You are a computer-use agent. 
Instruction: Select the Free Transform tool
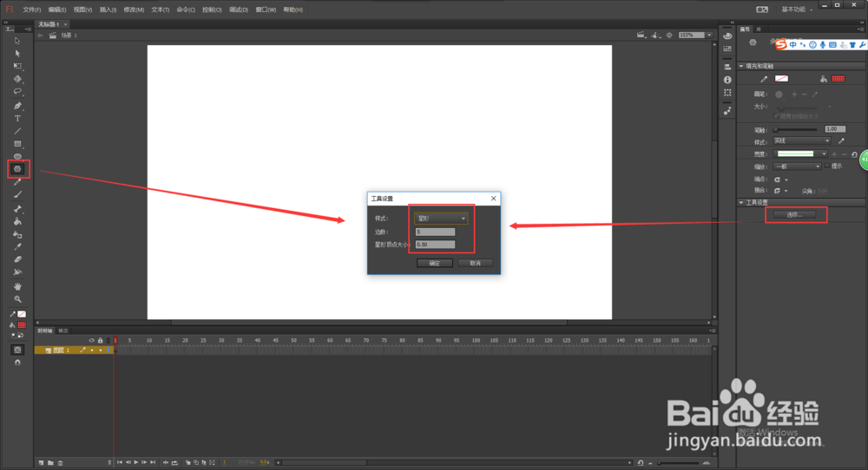tap(17, 66)
